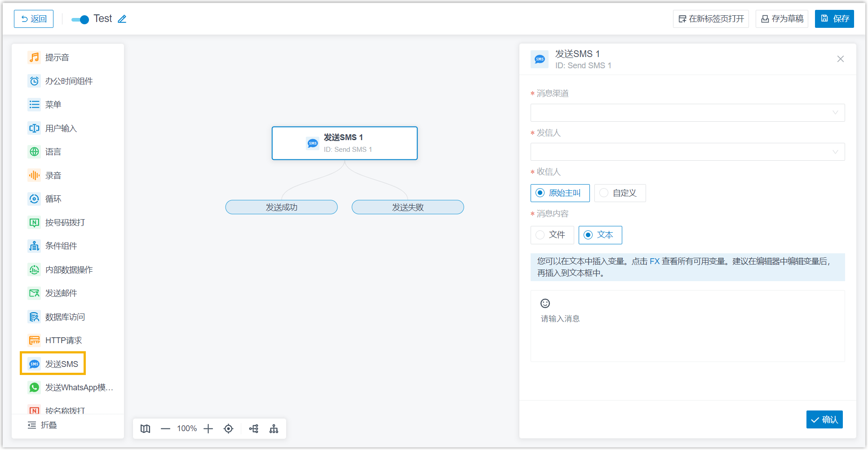The height and width of the screenshot is (450, 868).
Task: Select the 文件 message content radio
Action: [x=552, y=235]
